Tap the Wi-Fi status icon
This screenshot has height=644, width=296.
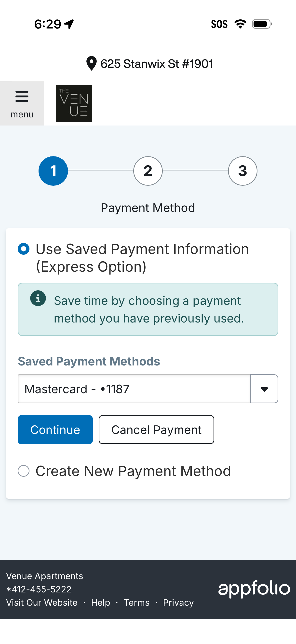240,24
